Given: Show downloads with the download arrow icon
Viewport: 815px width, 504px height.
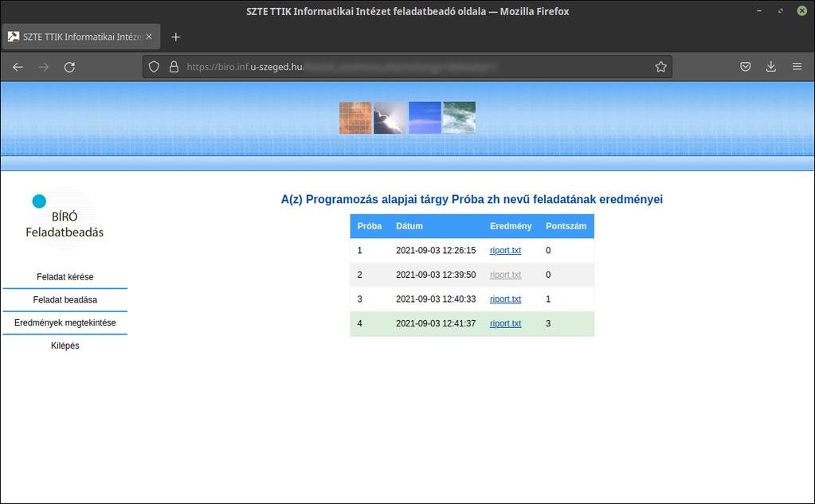Looking at the screenshot, I should (x=771, y=67).
